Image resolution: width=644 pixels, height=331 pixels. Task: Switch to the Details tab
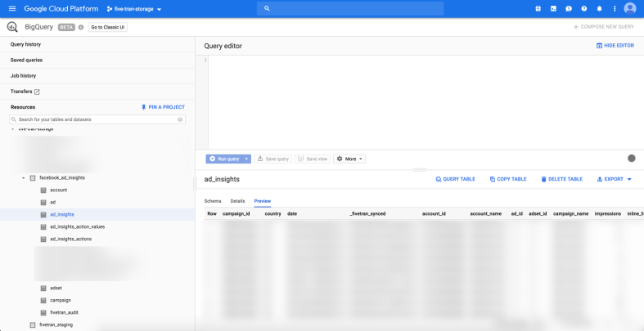237,201
